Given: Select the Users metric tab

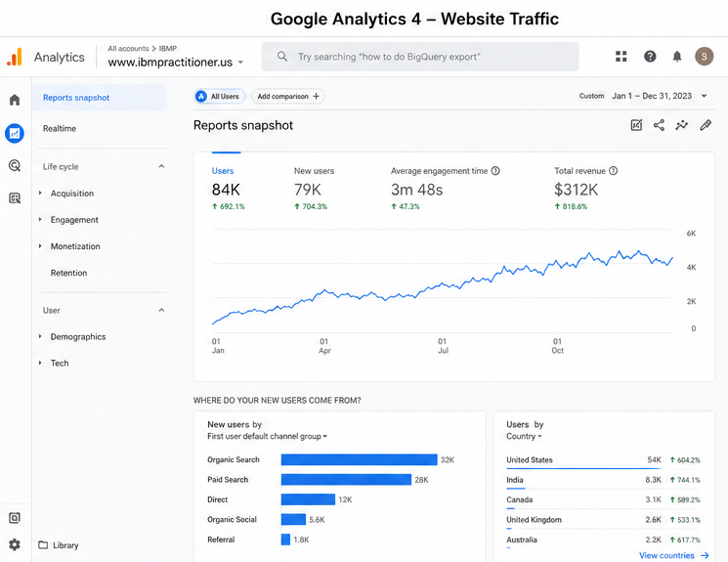Looking at the screenshot, I should click(228, 189).
